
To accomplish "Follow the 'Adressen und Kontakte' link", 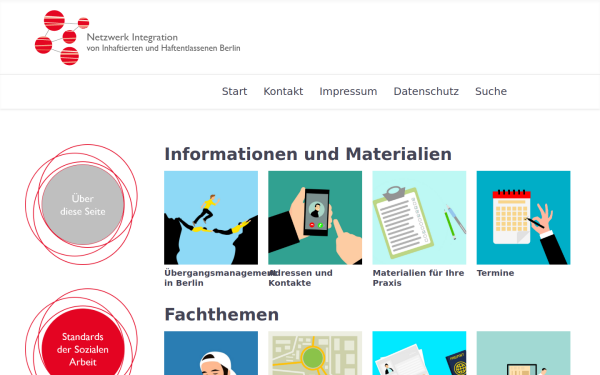I will [x=300, y=278].
